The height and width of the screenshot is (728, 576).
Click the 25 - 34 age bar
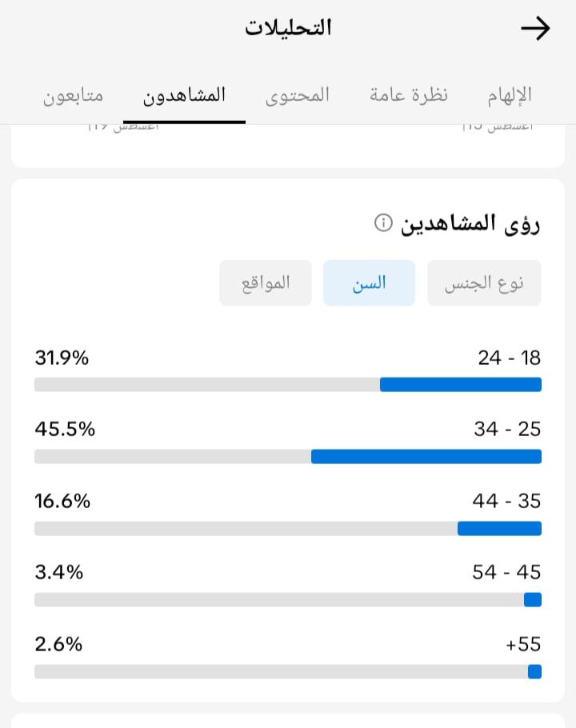click(x=288, y=456)
